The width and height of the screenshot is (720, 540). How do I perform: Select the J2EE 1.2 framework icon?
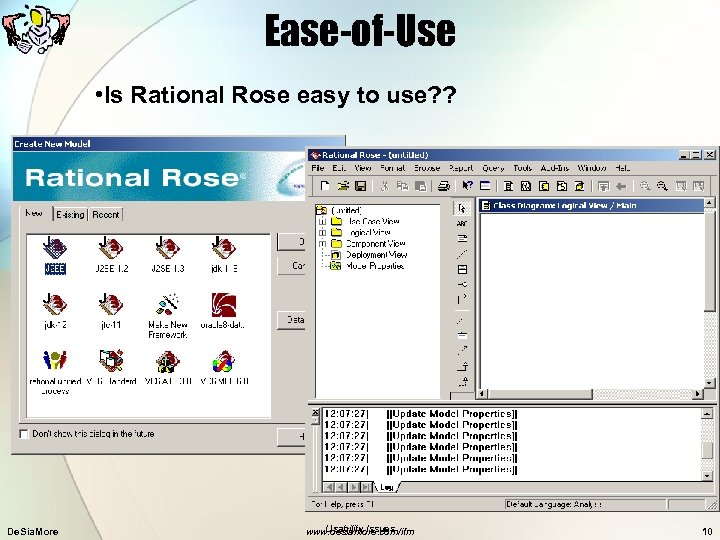tap(111, 255)
